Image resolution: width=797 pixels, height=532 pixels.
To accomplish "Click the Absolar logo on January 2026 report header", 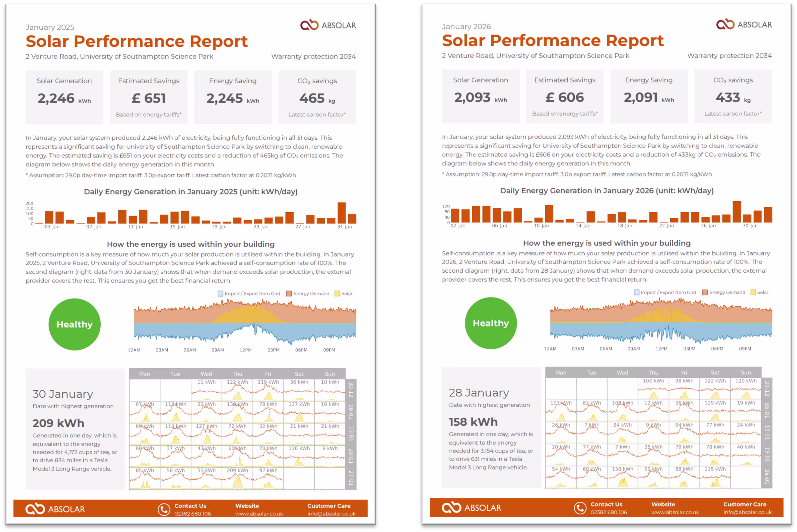I will click(x=744, y=24).
